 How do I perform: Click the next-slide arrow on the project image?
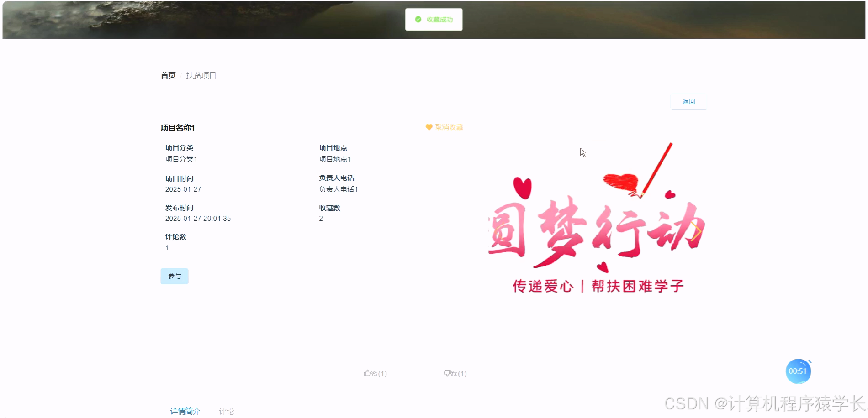pos(698,231)
